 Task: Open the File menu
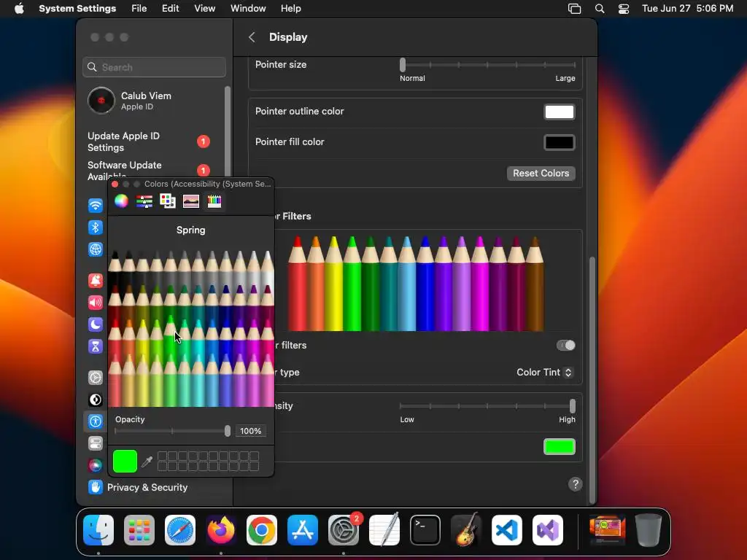coord(139,9)
